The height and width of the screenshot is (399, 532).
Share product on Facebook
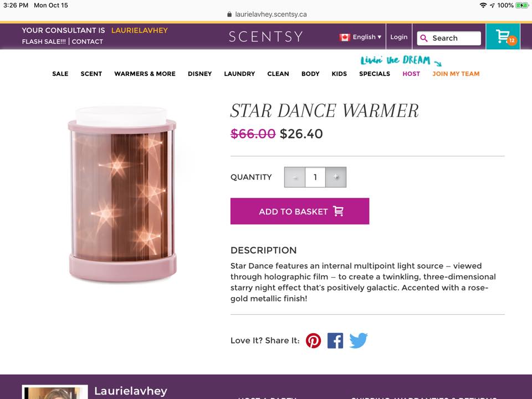point(335,341)
